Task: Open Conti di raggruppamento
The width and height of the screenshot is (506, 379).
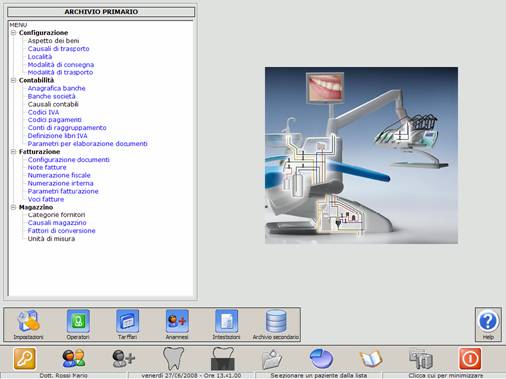Action: 67,128
